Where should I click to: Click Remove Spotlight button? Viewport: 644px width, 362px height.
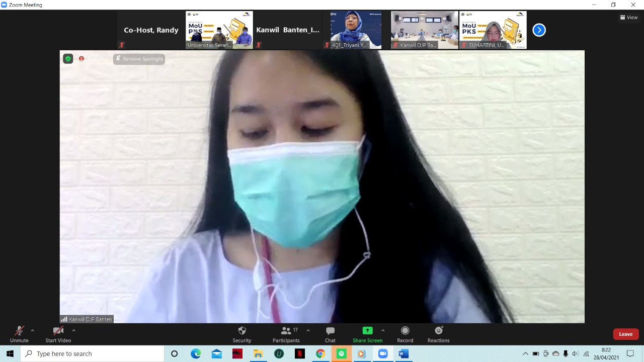139,59
